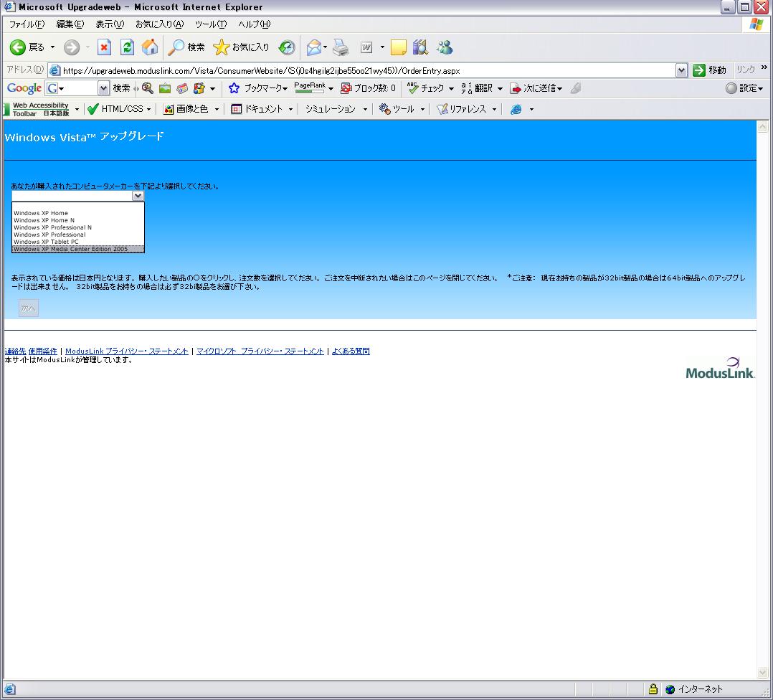Click the Research books icon

point(420,47)
